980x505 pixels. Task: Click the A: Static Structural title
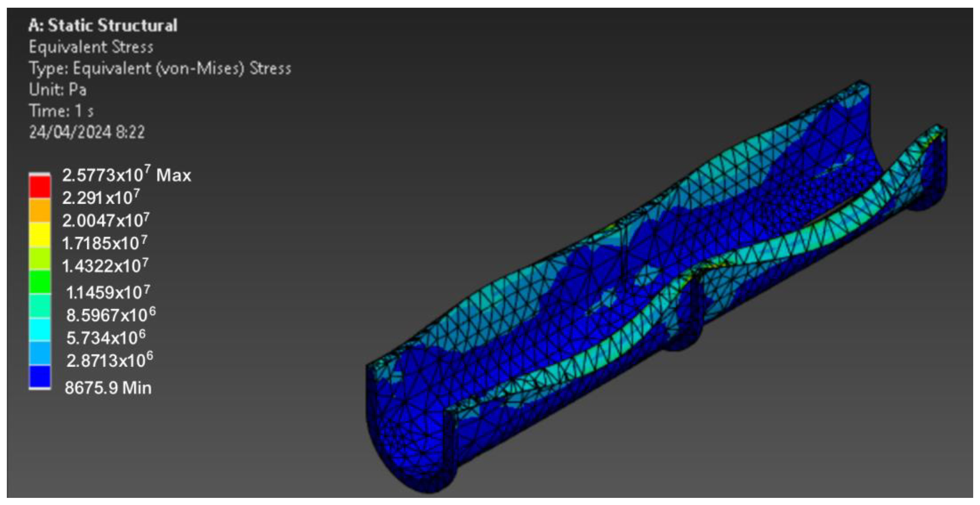[103, 26]
